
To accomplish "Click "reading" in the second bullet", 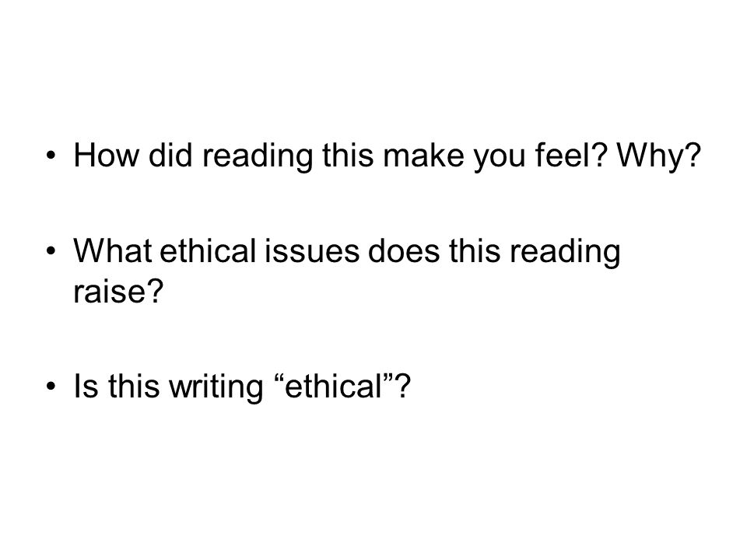I will click(x=566, y=252).
